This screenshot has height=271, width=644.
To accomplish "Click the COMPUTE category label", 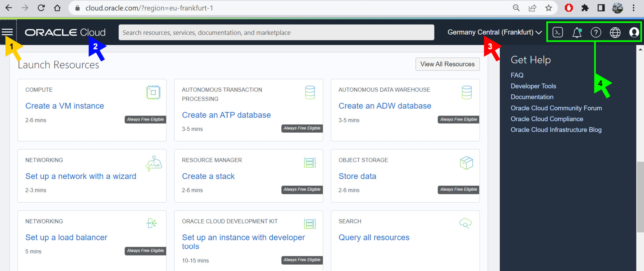I will pos(39,90).
